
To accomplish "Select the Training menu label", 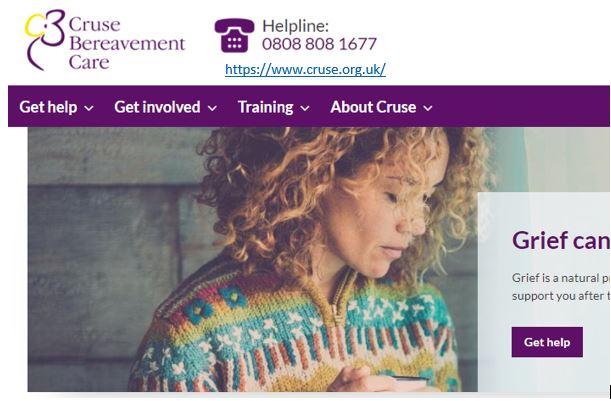I will point(265,107).
